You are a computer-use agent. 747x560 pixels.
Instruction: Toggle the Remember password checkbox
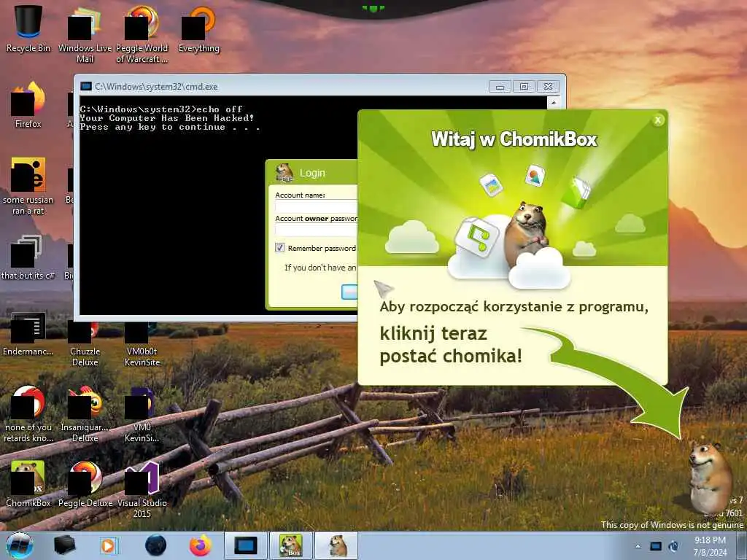(279, 248)
